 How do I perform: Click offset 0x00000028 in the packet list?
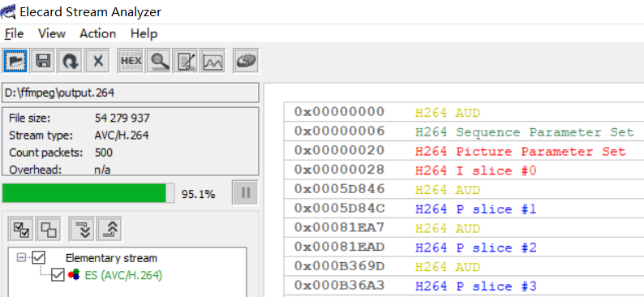[x=339, y=170]
